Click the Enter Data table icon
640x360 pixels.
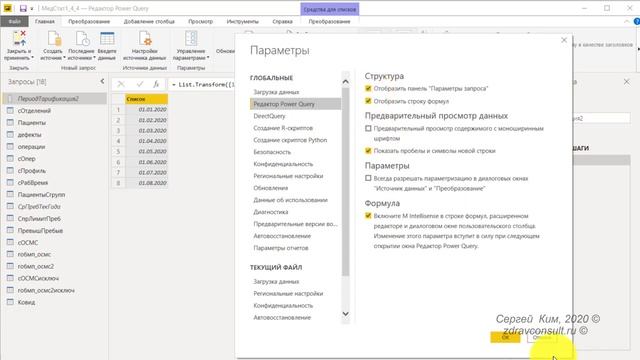107,38
